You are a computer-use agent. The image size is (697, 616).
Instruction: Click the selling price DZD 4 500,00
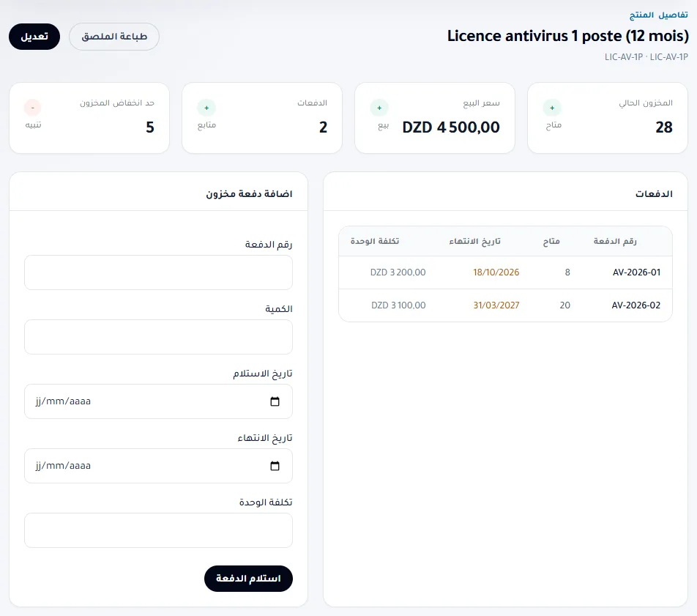point(451,127)
